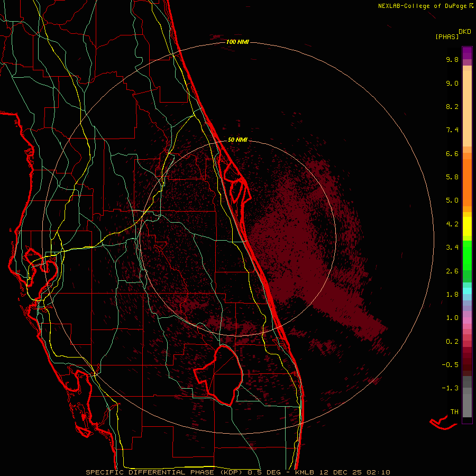
Task: Select the 1.8 scale value
Action: point(452,295)
